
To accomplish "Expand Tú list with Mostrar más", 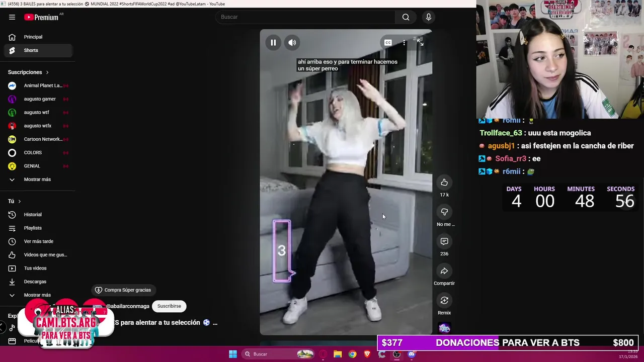I will pos(38,295).
